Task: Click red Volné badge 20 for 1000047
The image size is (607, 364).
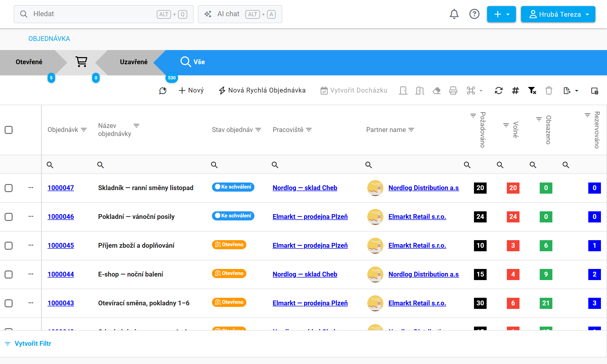Action: [513, 188]
